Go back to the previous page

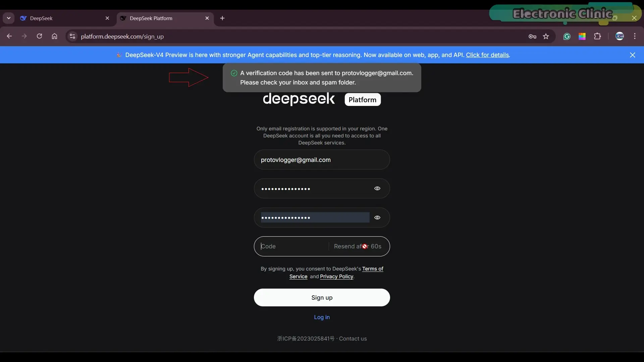(x=9, y=36)
